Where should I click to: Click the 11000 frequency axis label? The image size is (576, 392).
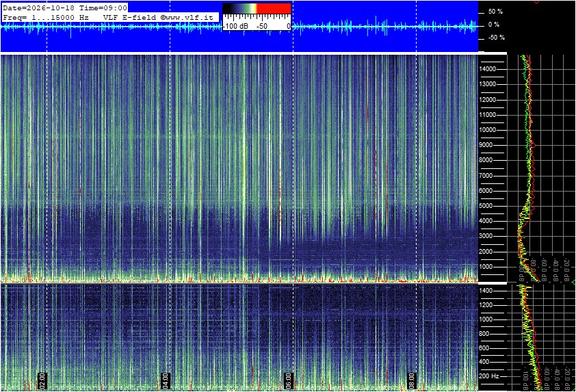click(488, 115)
